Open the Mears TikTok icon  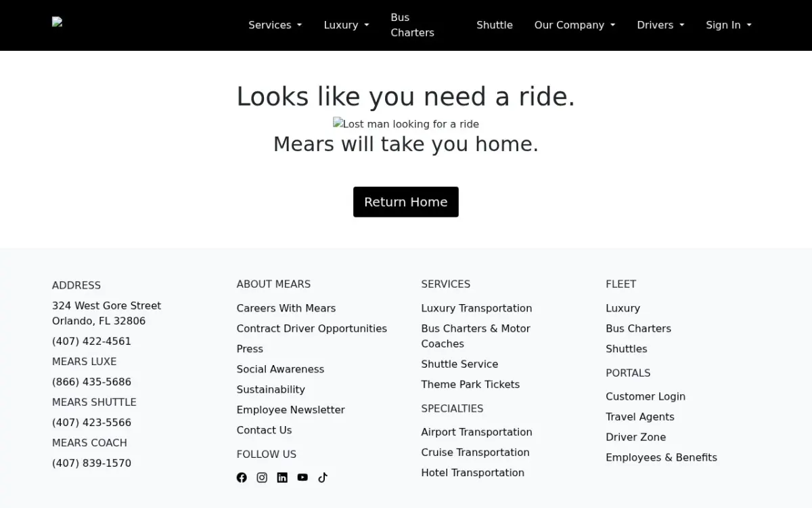coord(323,478)
